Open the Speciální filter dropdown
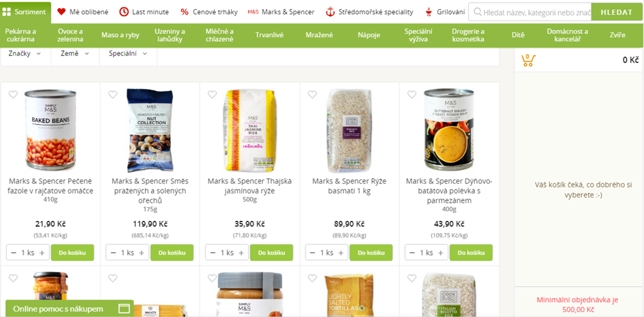Image resolution: width=644 pixels, height=317 pixels. coord(128,53)
